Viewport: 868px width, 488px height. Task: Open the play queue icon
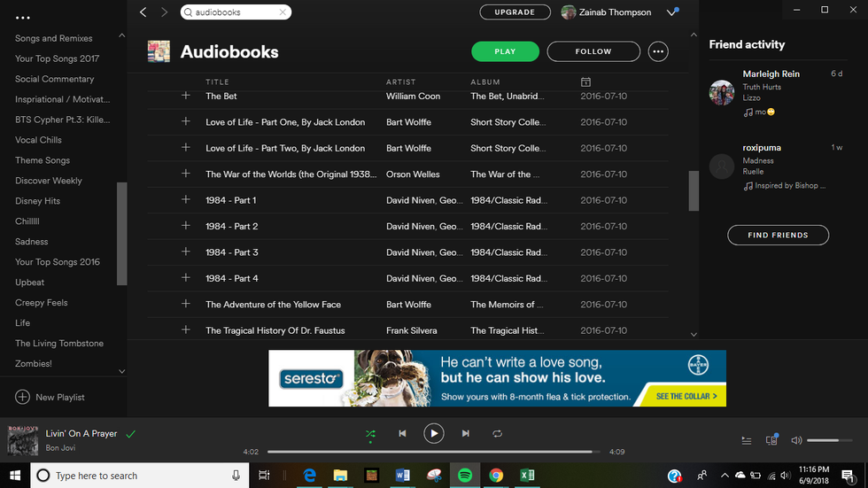tap(746, 440)
